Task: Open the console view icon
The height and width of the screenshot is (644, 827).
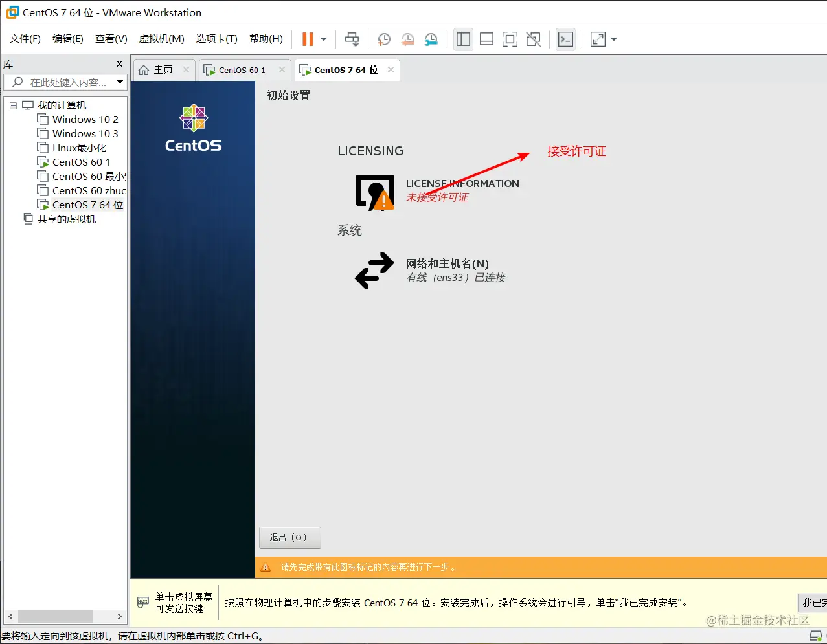Action: (565, 39)
